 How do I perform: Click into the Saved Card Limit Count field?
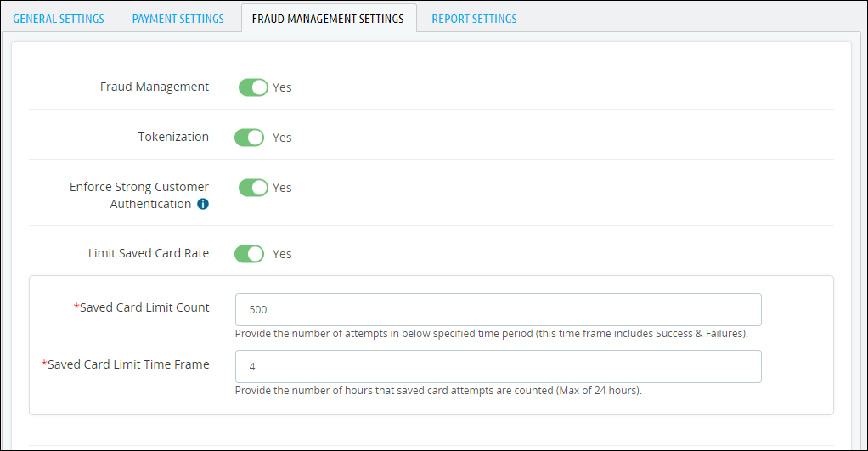coord(498,310)
